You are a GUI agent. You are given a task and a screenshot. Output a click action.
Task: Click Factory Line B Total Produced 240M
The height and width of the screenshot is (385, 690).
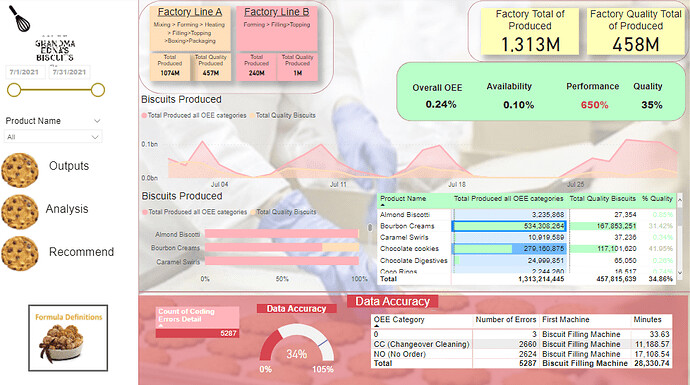pos(257,67)
